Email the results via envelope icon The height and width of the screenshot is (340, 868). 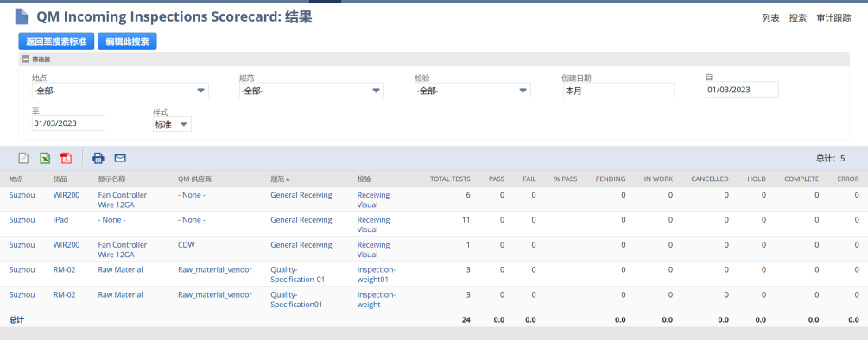pos(120,159)
